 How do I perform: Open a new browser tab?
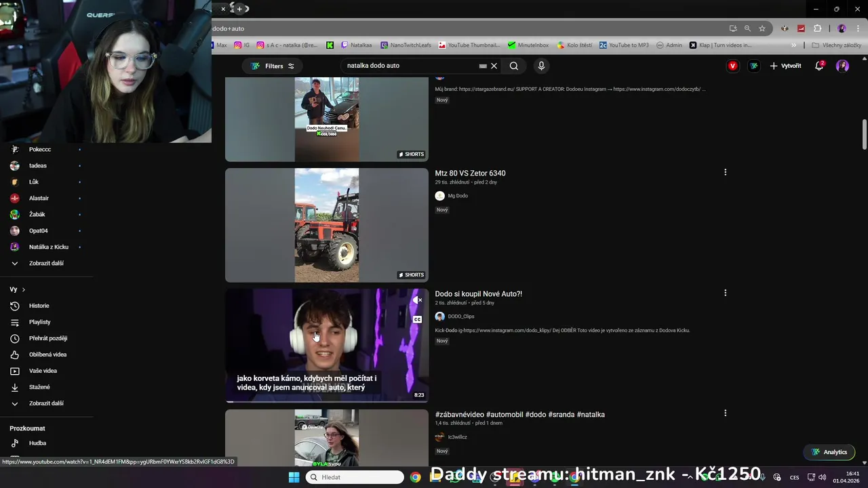[239, 9]
